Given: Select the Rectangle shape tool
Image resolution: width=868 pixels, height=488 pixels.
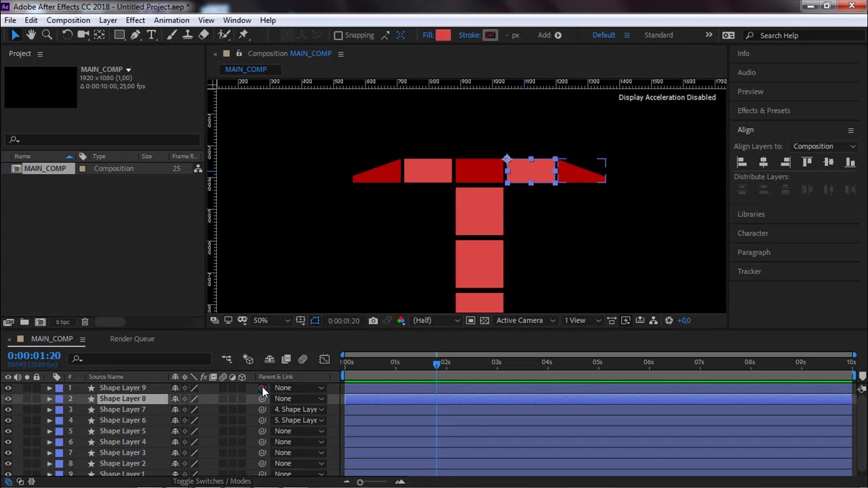Looking at the screenshot, I should tap(119, 35).
